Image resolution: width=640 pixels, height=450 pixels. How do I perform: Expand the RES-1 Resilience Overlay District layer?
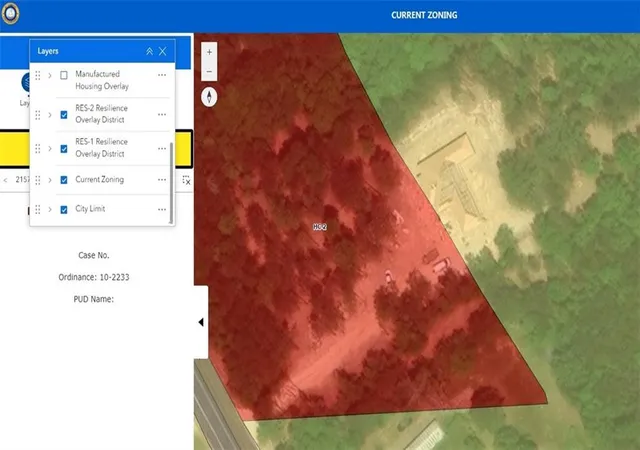[x=50, y=149]
